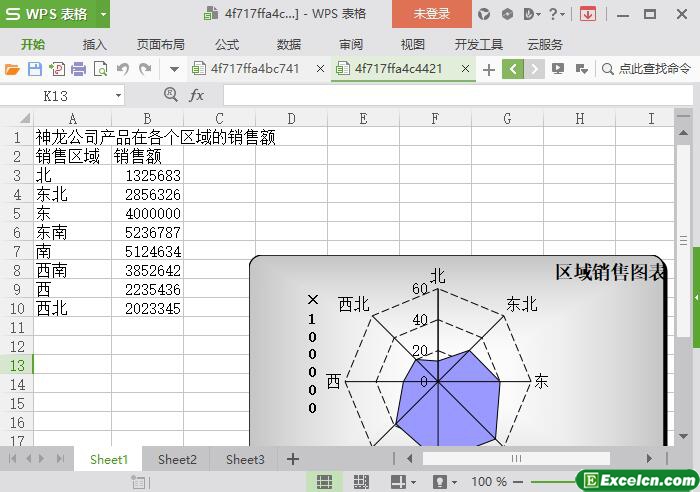This screenshot has height=492, width=700.
Task: Click the red download update icon
Action: pos(588,14)
